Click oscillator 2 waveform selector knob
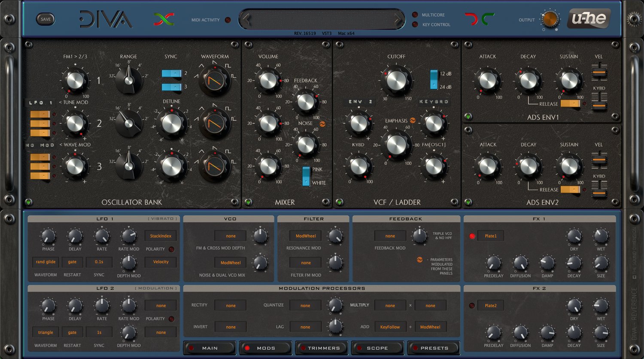The height and width of the screenshot is (359, 644). pyautogui.click(x=215, y=124)
